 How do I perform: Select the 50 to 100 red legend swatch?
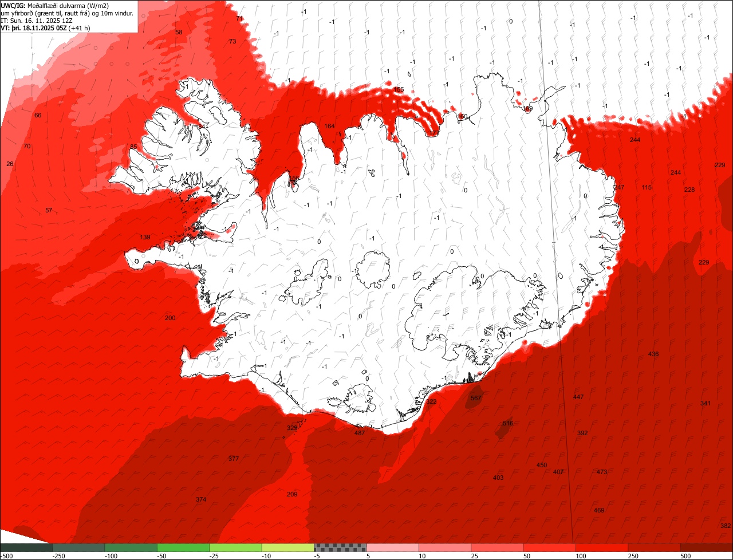coord(550,547)
